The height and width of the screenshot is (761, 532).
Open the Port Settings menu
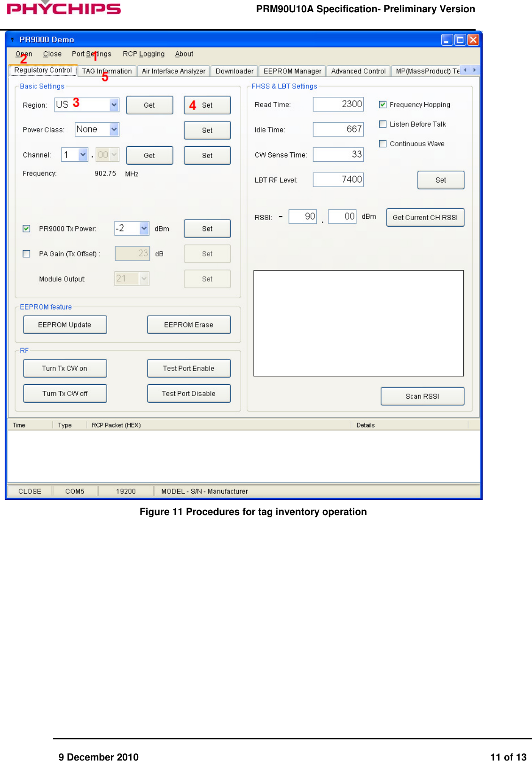pos(92,54)
